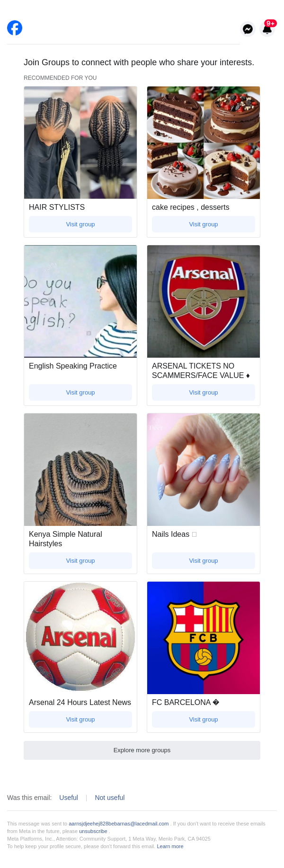Mark this email as Useful
This screenshot has height=868, width=284.
pos(69,798)
